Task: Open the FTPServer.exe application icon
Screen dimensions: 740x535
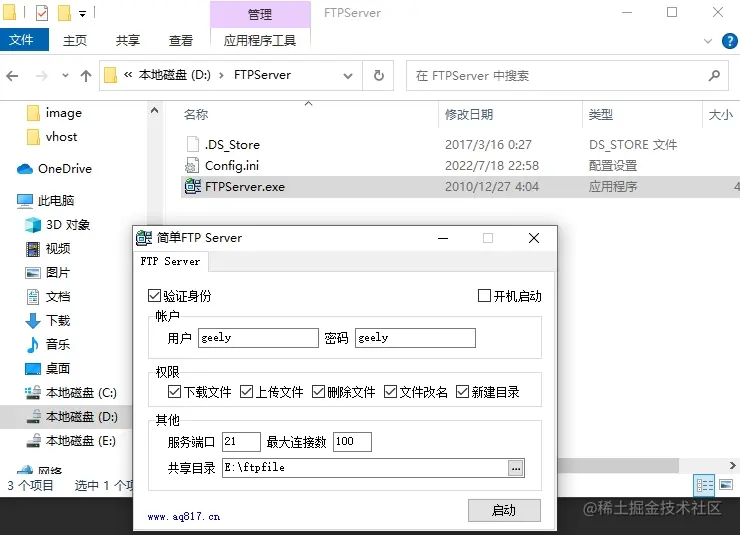Action: 193,186
